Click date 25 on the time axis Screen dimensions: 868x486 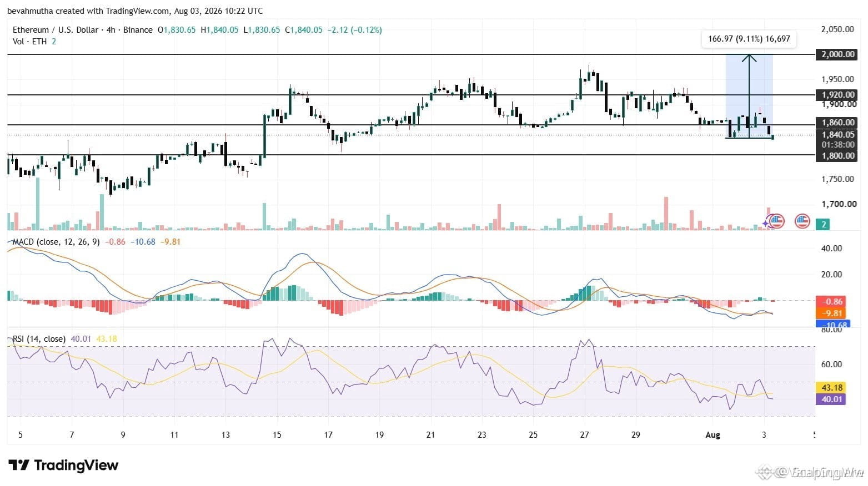[x=533, y=435]
